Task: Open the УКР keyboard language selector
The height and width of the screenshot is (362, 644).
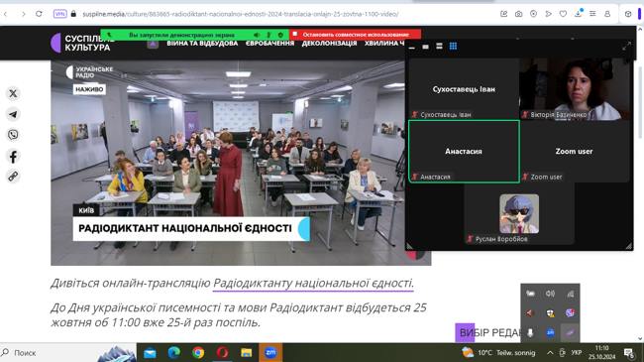Action: (x=577, y=352)
